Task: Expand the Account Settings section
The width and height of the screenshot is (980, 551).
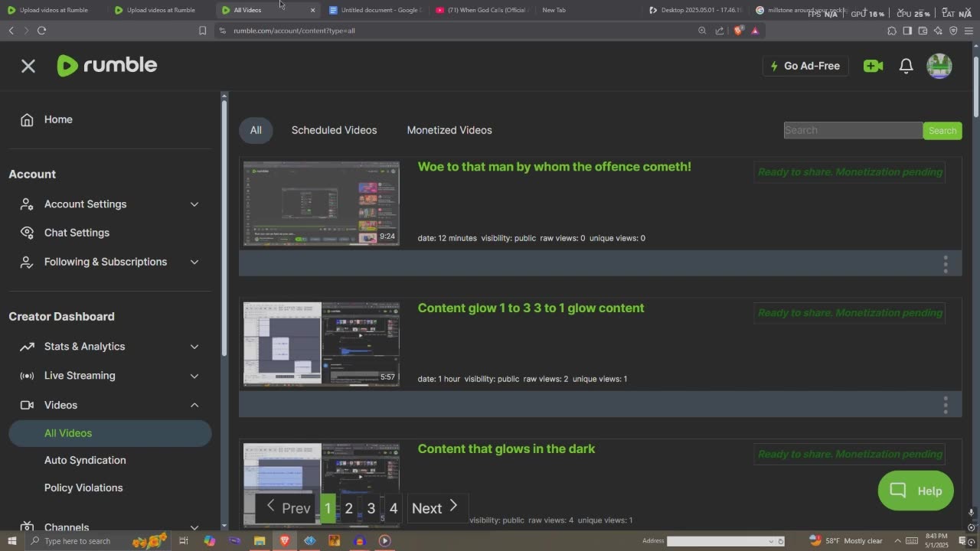Action: 194,204
